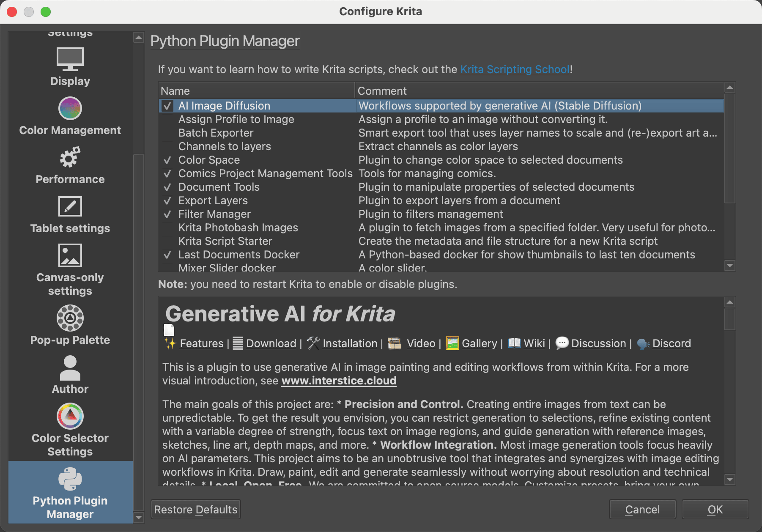Open the Krita Scripting School link
The width and height of the screenshot is (762, 532).
[514, 69]
